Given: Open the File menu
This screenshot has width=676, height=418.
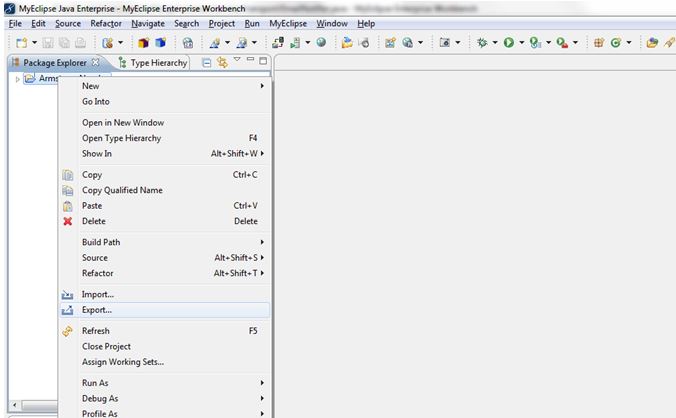Looking at the screenshot, I should tap(15, 24).
